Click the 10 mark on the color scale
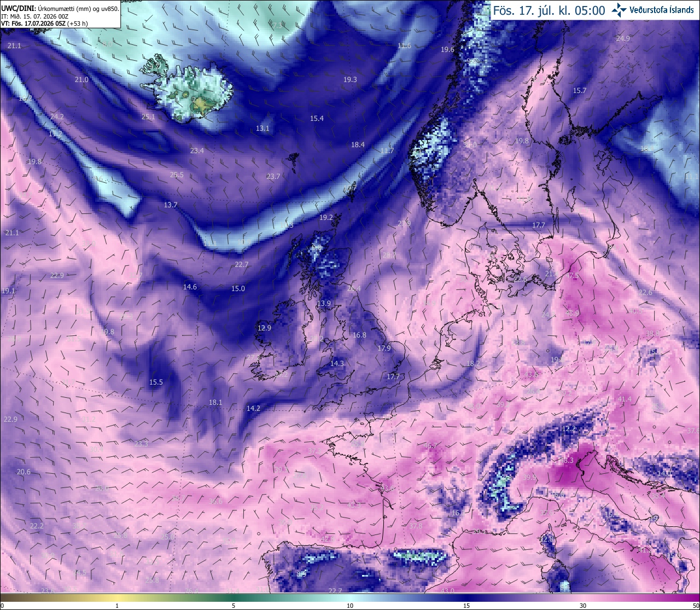The height and width of the screenshot is (610, 700). click(x=350, y=605)
